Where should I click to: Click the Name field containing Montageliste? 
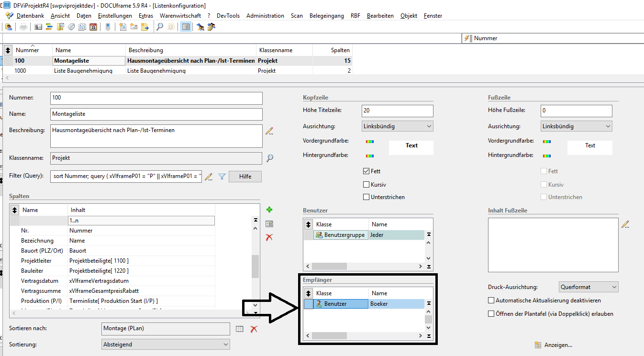tap(156, 114)
